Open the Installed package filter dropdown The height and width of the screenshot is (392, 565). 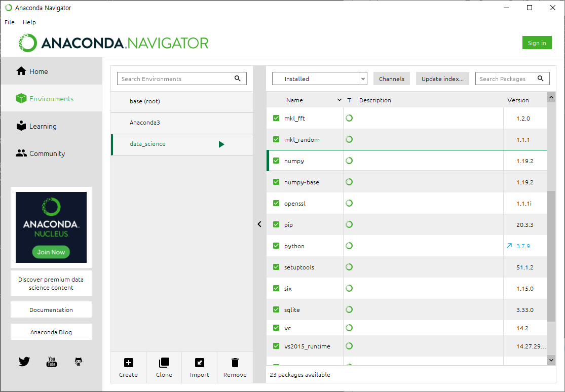coord(320,79)
